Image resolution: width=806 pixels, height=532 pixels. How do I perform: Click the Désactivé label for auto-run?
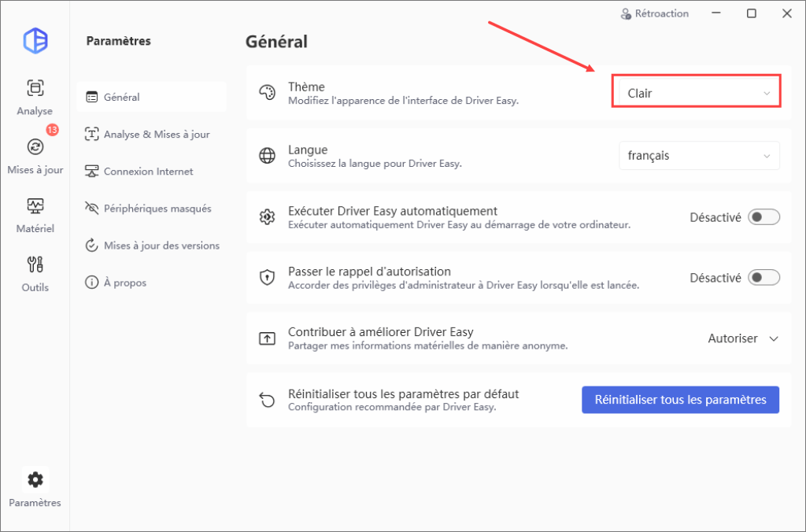click(x=715, y=217)
